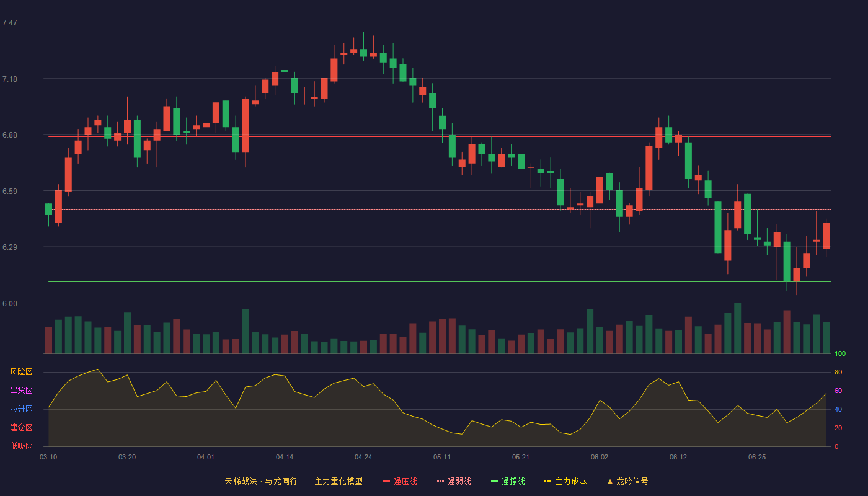Click the 低吸区 zone label
Image resolution: width=868 pixels, height=496 pixels.
tap(21, 446)
